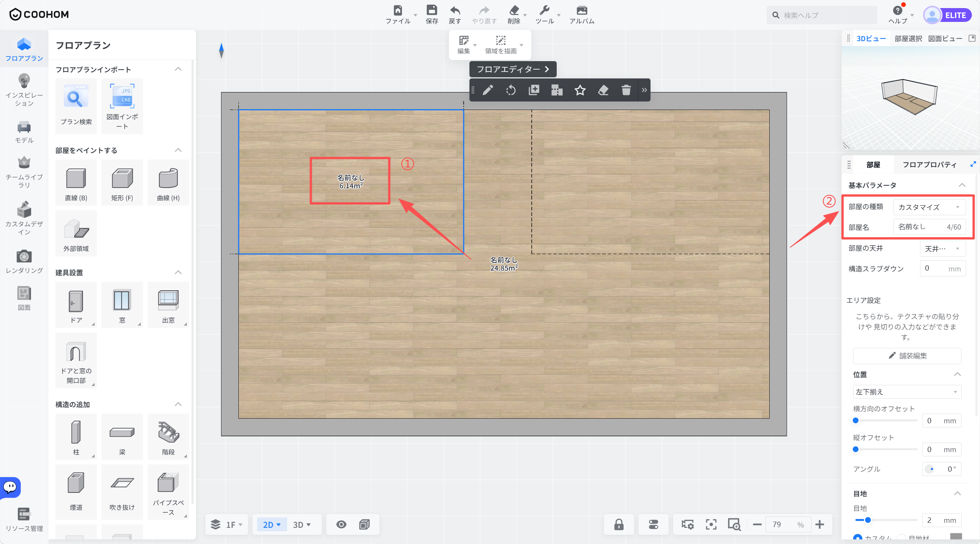
Task: Open the ファイル menu
Action: pyautogui.click(x=398, y=15)
